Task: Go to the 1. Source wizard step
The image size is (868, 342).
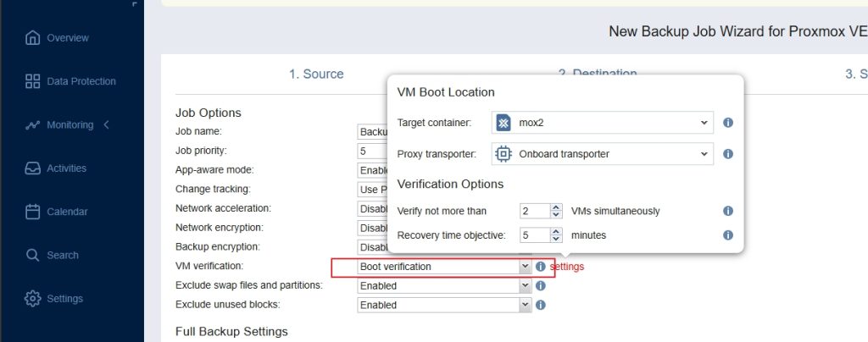Action: [x=316, y=74]
